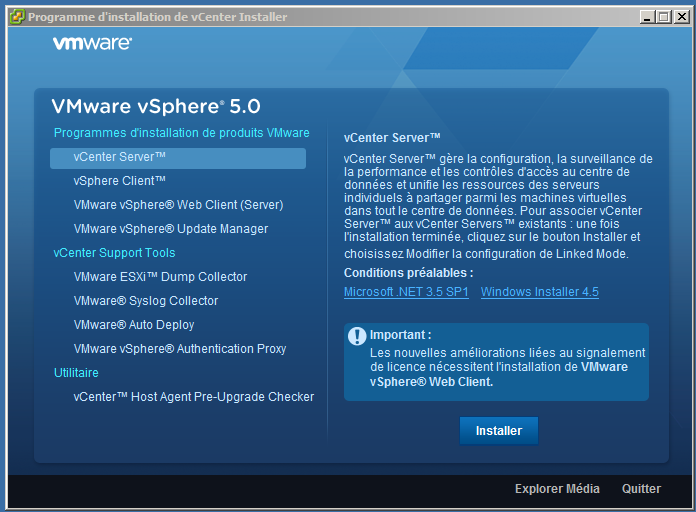Viewport: 696px width, 512px height.
Task: Click the Installer button
Action: (499, 431)
